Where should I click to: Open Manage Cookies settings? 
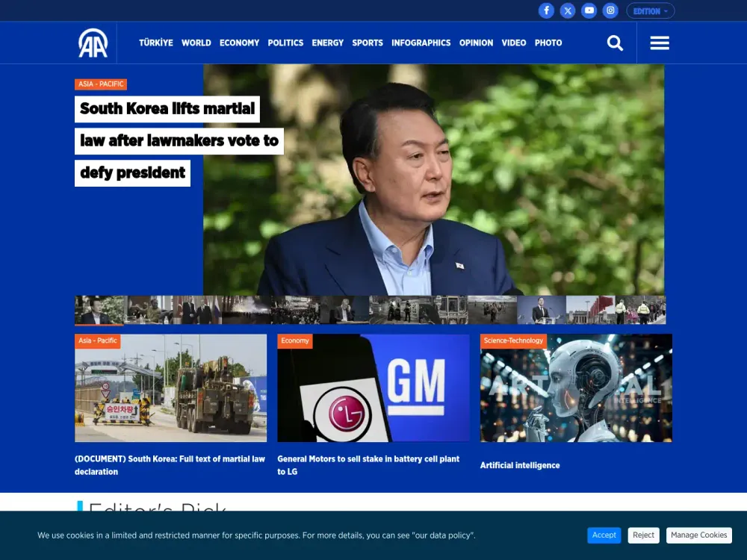click(x=698, y=535)
